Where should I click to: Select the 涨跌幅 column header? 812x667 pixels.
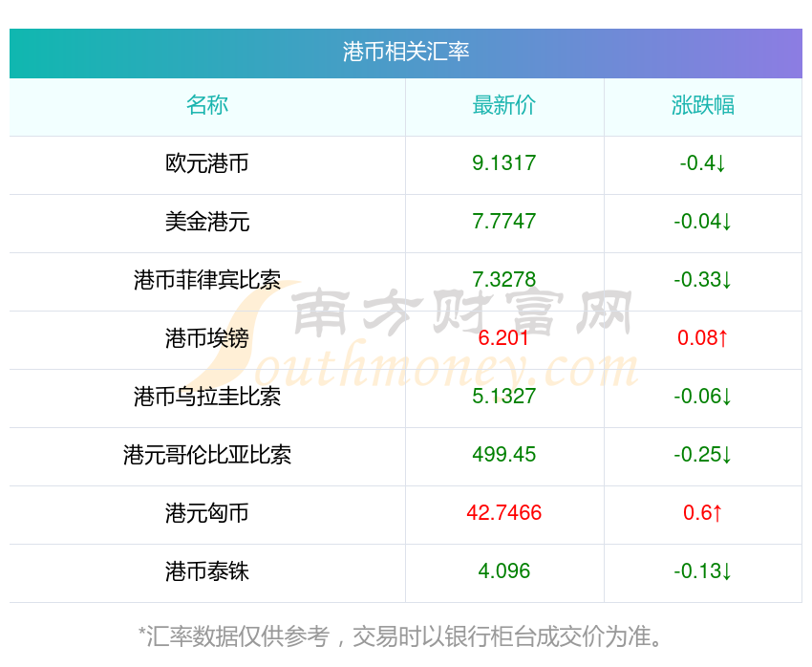(703, 105)
